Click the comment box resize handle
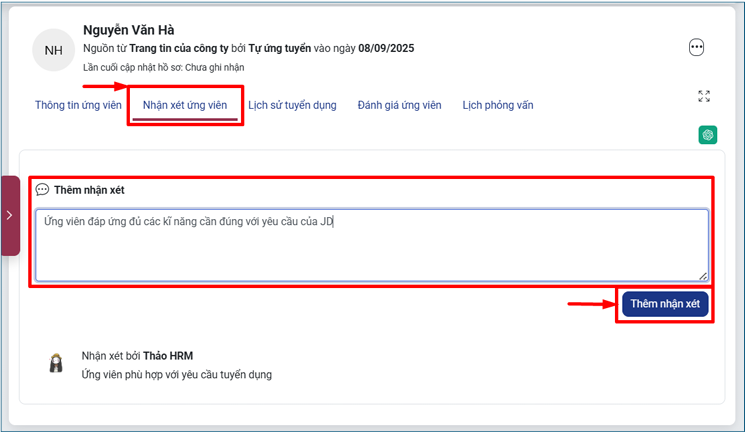 click(x=703, y=276)
